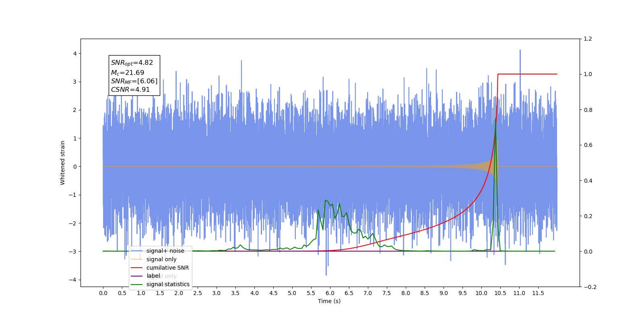The width and height of the screenshot is (644, 322).
Task: Click the blue line swatch in legend
Action: pyautogui.click(x=137, y=251)
